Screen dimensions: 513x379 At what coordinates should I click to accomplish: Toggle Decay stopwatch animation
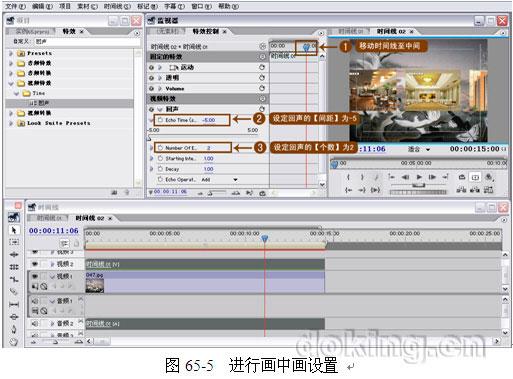160,169
